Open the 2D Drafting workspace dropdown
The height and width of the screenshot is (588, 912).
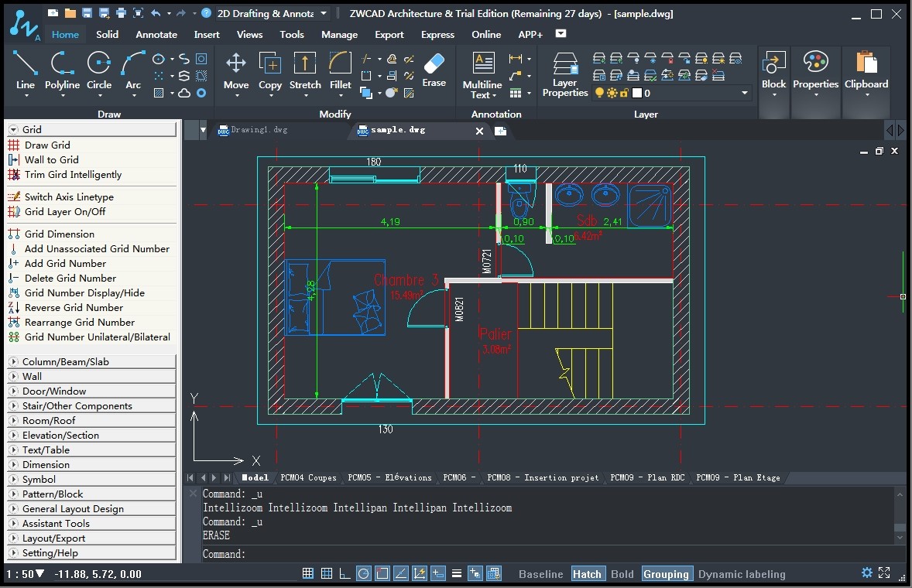point(324,13)
